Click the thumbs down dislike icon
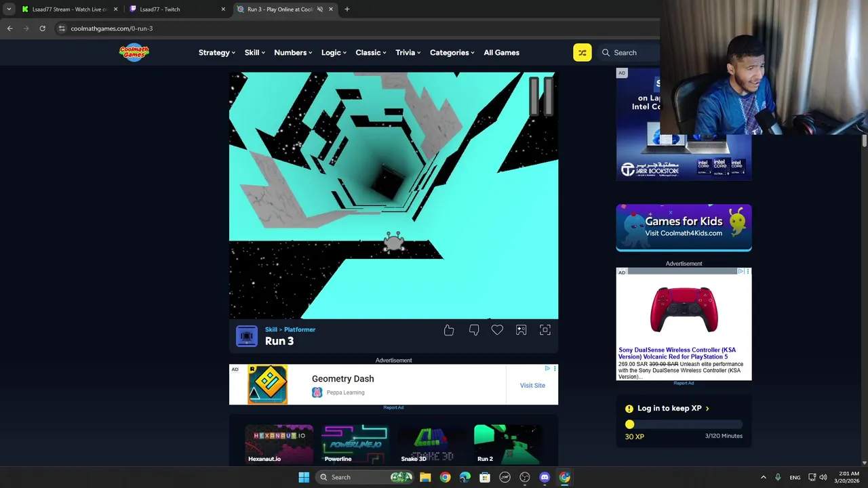This screenshot has height=488, width=868. 474,330
